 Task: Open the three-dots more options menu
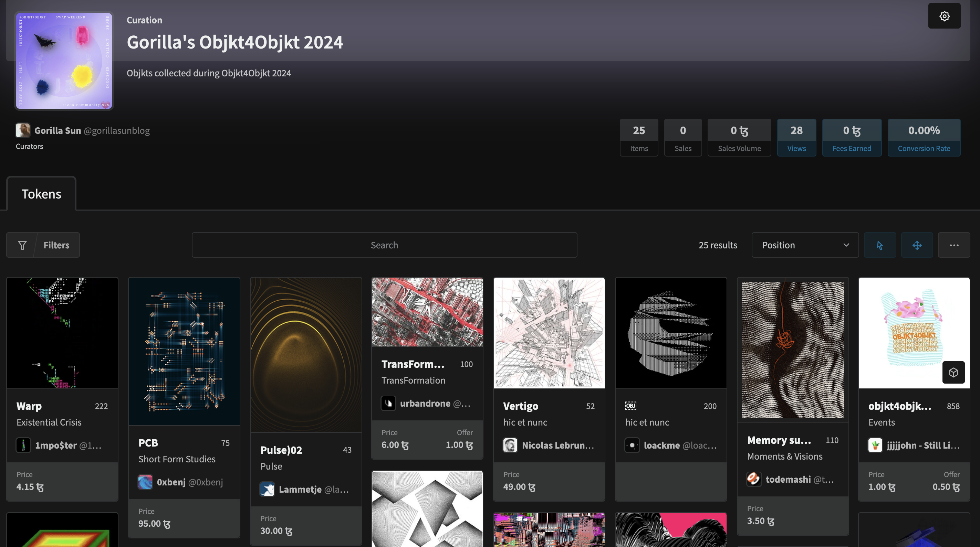click(954, 245)
